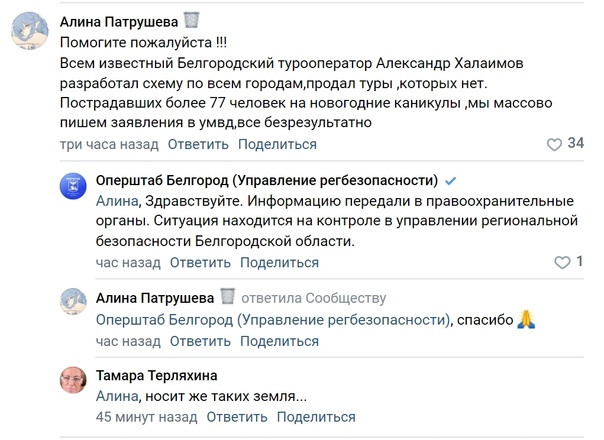Share Оперштаб Белгород's comment via Поделиться
Viewport: 604px width, 440px height.
coord(280,263)
